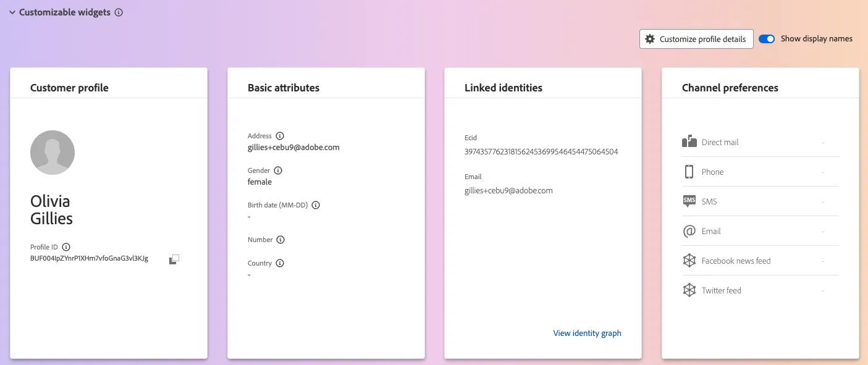Image resolution: width=868 pixels, height=365 pixels.
Task: Click the Phone channel icon
Action: pyautogui.click(x=689, y=172)
